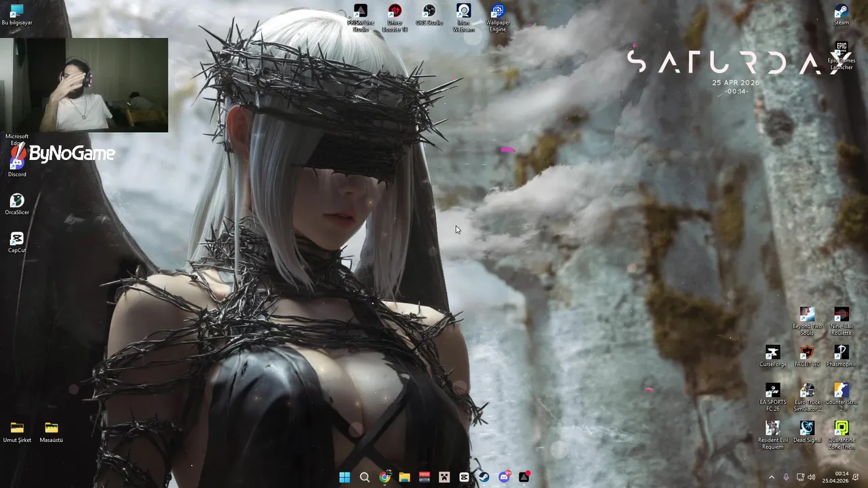868x488 pixels.
Task: Select the Dead Signal shortcut
Action: [x=807, y=432]
